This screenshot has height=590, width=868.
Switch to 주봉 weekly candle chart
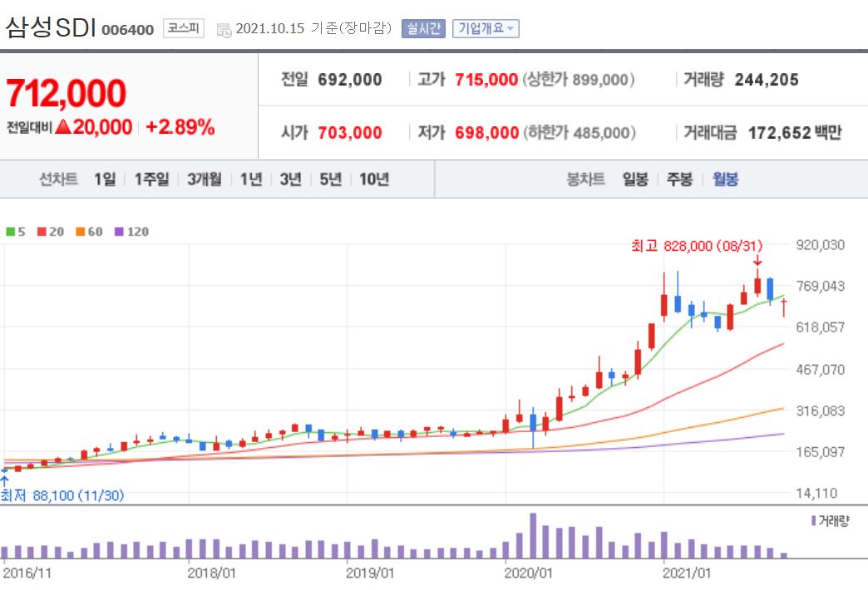[x=679, y=179]
